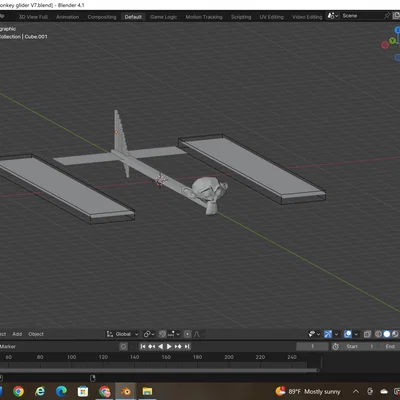Toggle X-ray view

click(x=367, y=334)
